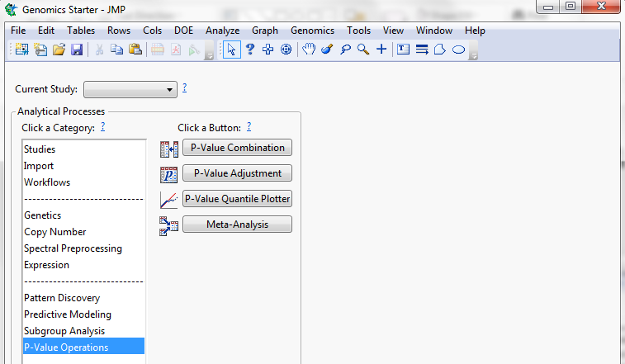
Task: Open the Current Study dropdown
Action: (x=130, y=89)
